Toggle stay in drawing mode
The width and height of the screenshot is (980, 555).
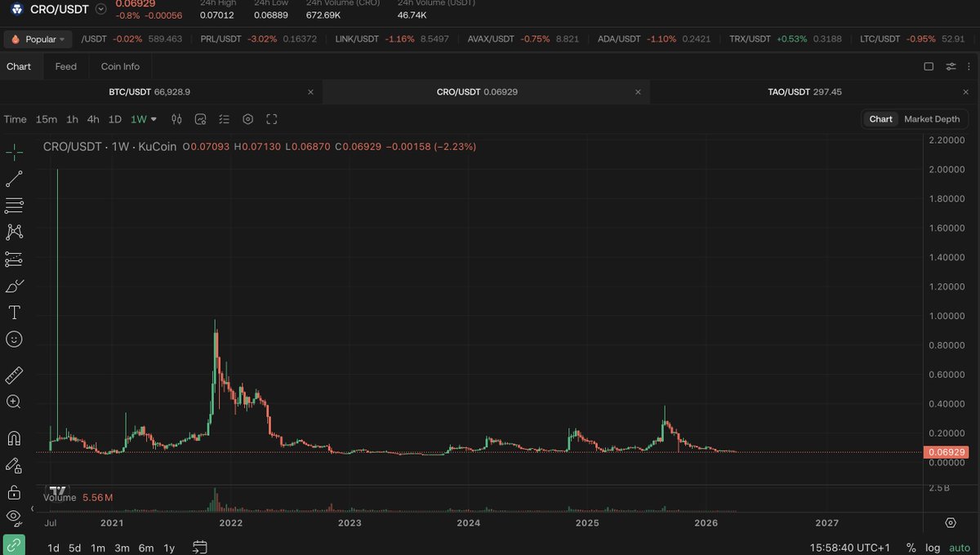pos(14,465)
